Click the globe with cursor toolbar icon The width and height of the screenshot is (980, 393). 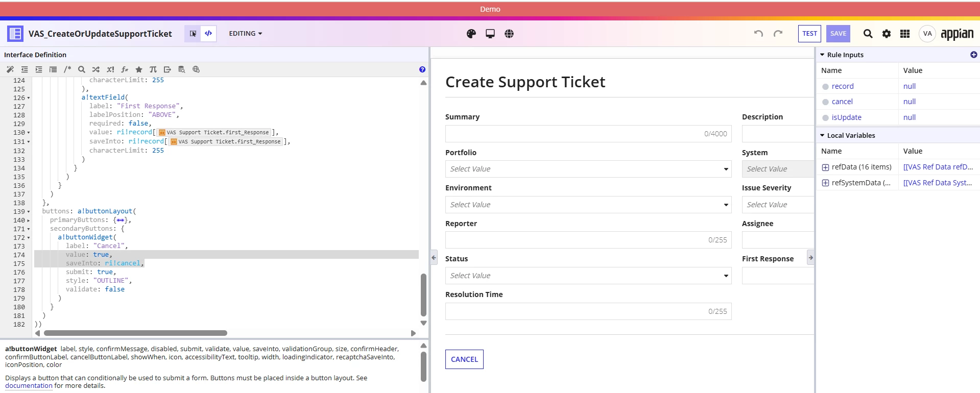(196, 69)
